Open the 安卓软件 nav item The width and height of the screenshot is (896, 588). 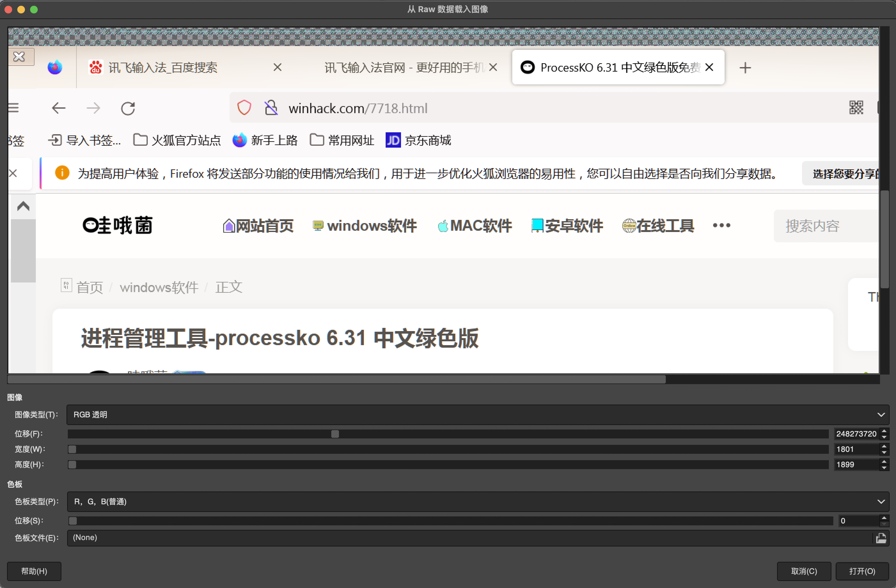(x=567, y=226)
